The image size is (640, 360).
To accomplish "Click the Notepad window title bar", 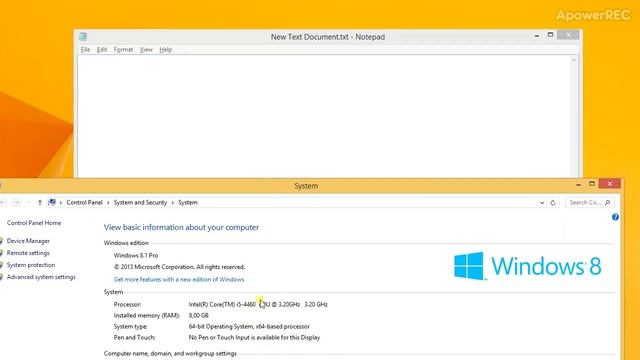I will [328, 37].
